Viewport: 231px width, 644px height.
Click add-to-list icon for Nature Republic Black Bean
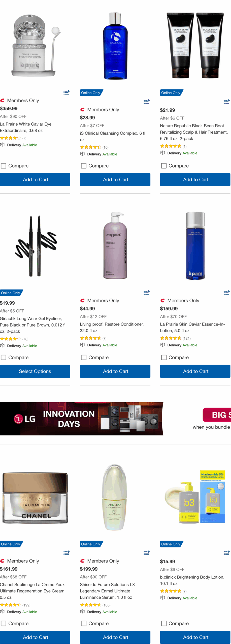pyautogui.click(x=226, y=102)
